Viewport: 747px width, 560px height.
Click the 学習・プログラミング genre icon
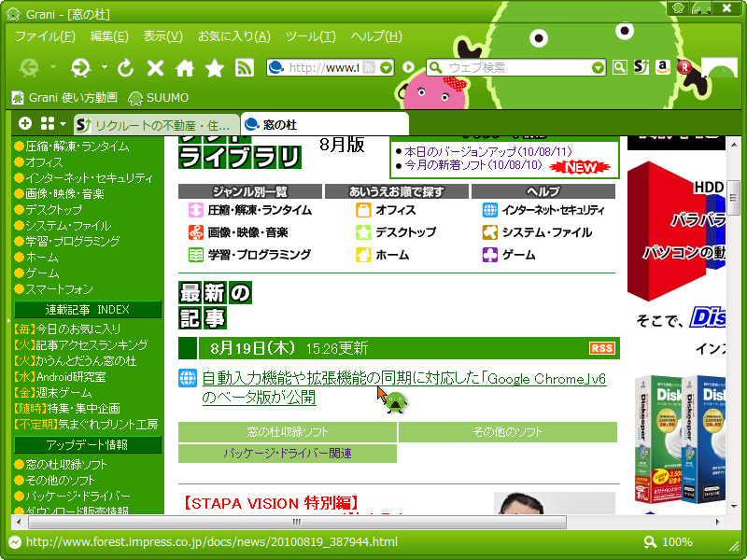coord(196,255)
